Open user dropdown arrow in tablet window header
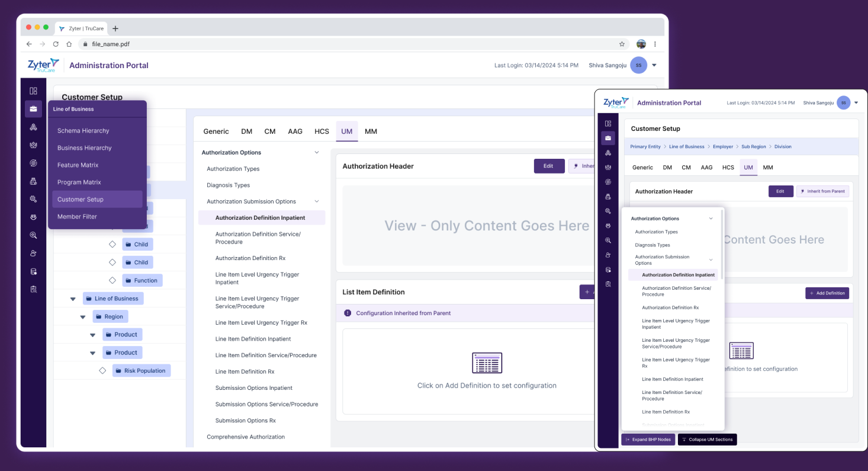The width and height of the screenshot is (868, 471). (856, 102)
